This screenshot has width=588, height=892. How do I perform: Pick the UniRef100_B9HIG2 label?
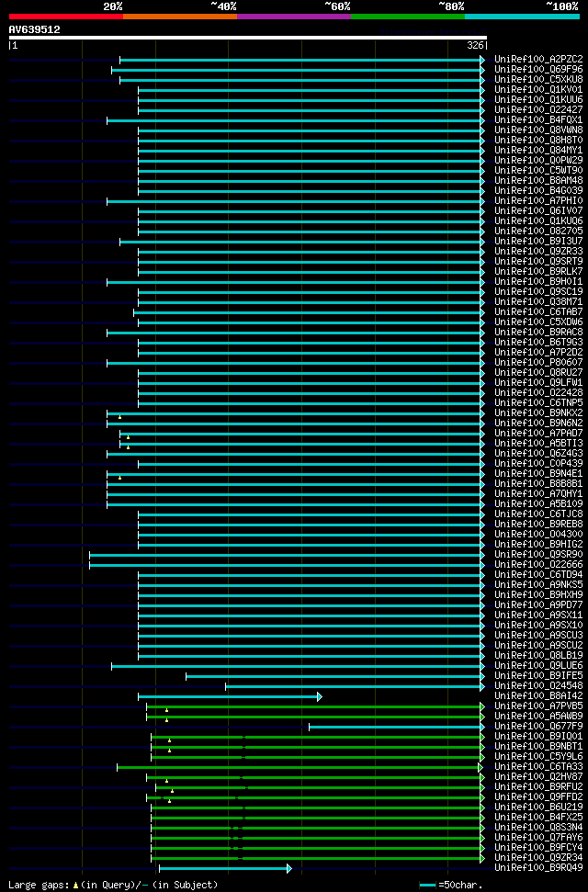(x=538, y=545)
